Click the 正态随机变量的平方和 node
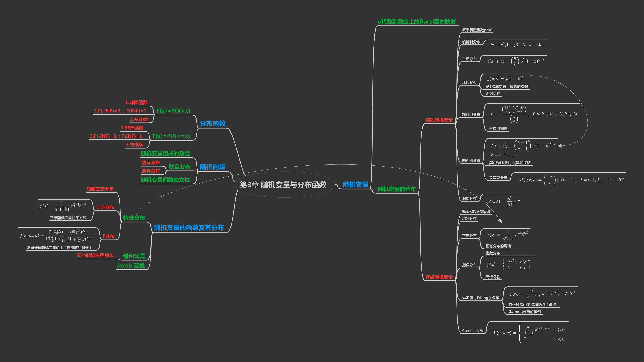644x362 pixels. point(68,218)
